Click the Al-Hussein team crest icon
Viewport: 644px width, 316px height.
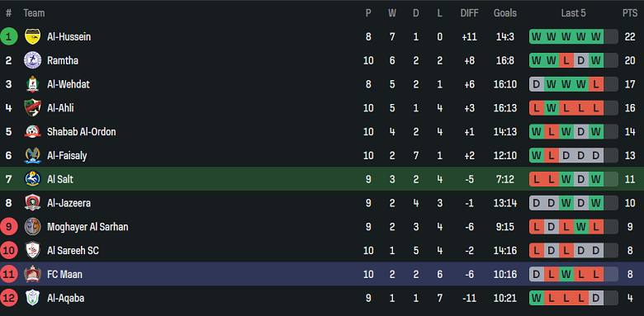[x=32, y=37]
